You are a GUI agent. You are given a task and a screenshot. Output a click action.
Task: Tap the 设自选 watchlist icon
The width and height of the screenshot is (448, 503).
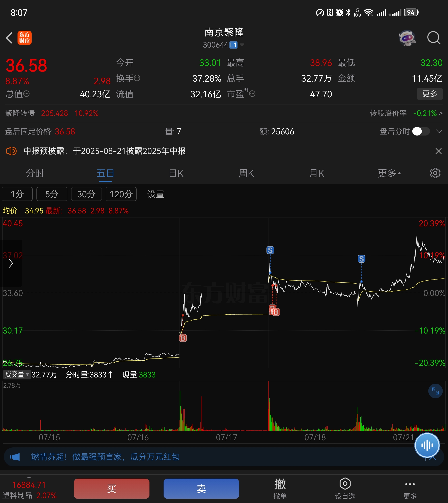click(345, 489)
